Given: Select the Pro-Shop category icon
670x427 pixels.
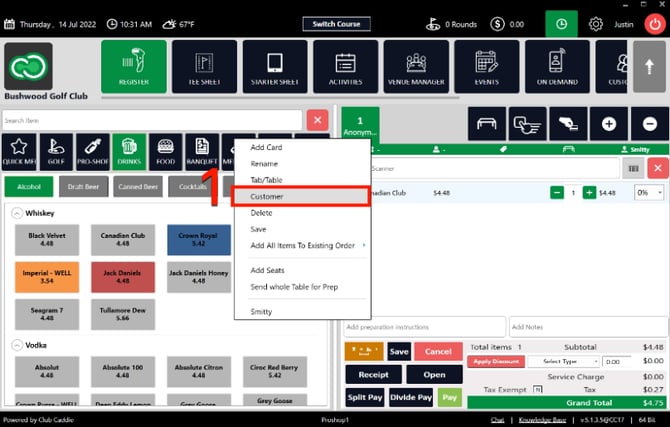Looking at the screenshot, I should 92,152.
